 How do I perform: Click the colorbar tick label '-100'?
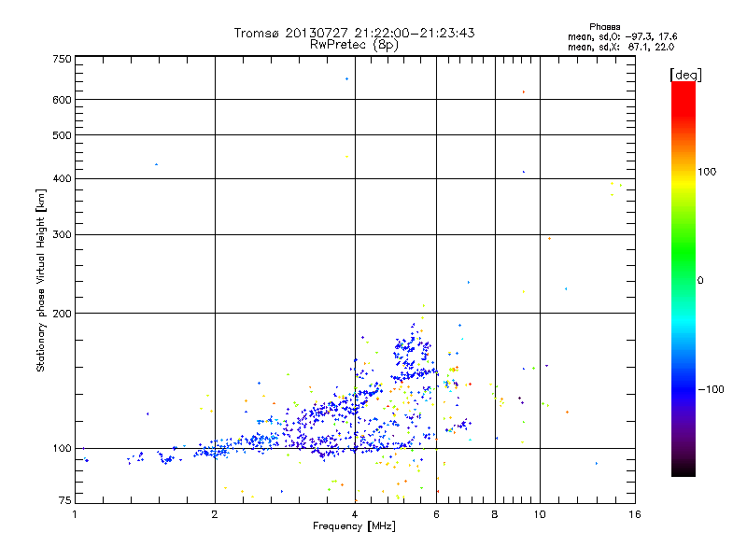(x=711, y=389)
